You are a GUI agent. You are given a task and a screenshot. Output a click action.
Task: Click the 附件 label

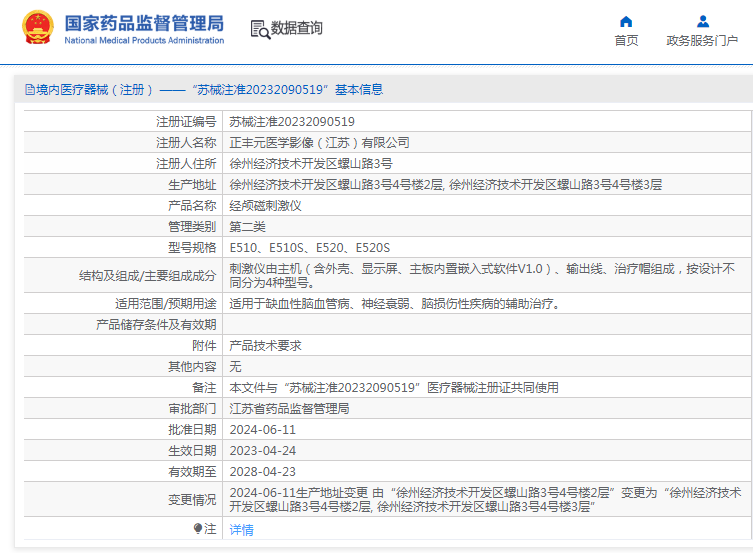(x=205, y=346)
